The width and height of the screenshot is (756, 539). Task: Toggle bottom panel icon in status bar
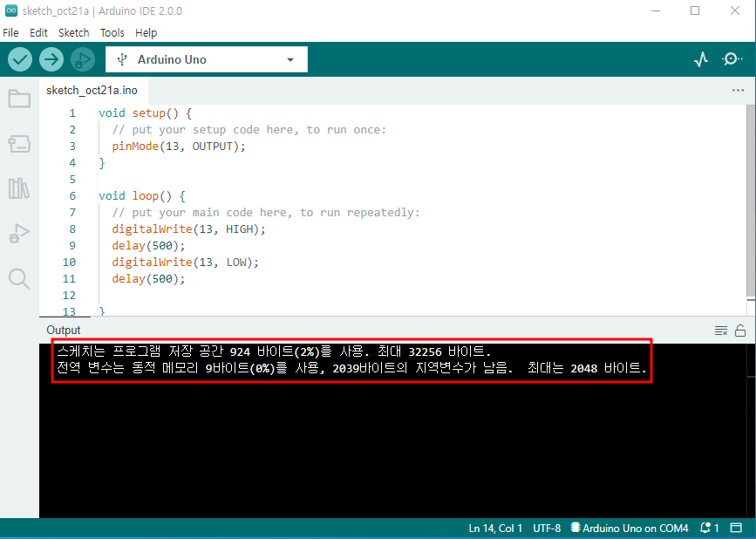(x=736, y=528)
